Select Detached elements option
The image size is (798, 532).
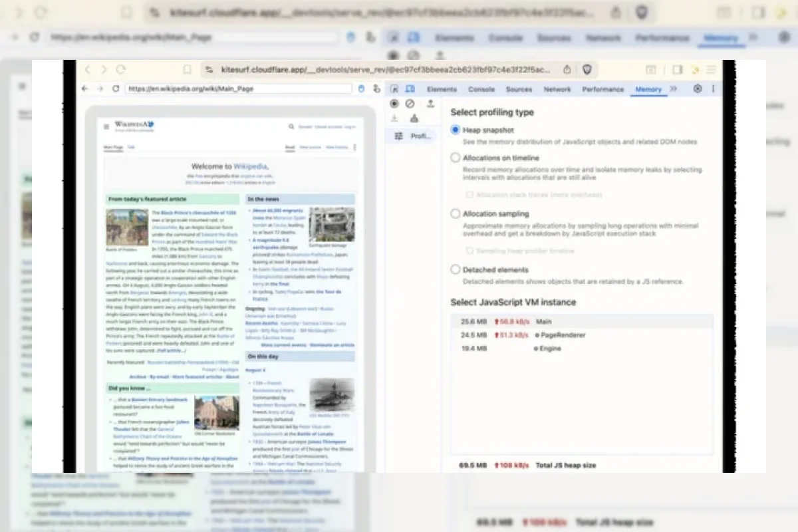pos(456,270)
